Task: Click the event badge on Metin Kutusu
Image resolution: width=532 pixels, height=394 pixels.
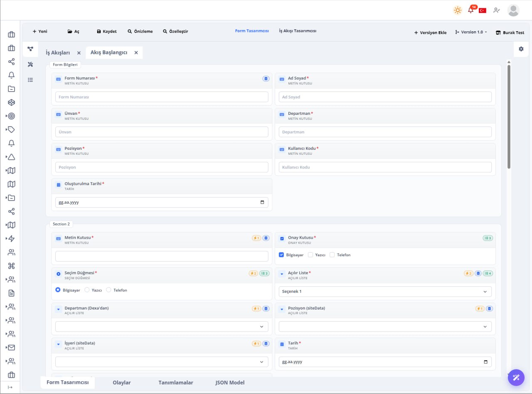Action: click(x=256, y=238)
